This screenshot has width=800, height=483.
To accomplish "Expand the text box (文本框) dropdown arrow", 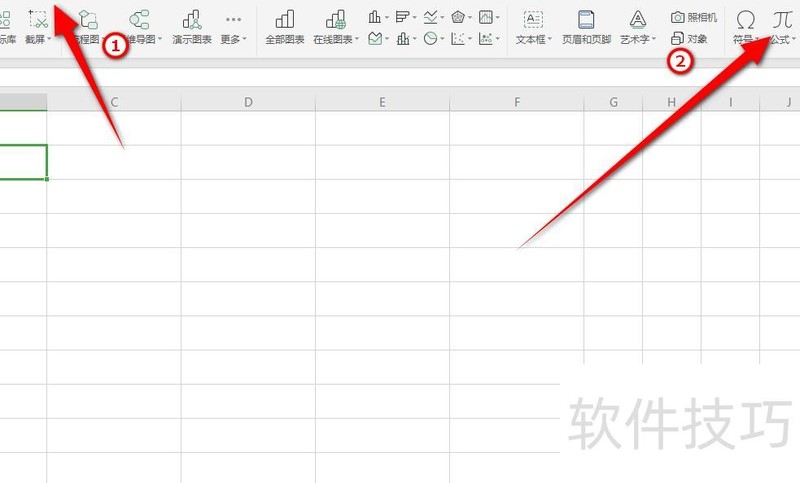I will click(x=550, y=39).
